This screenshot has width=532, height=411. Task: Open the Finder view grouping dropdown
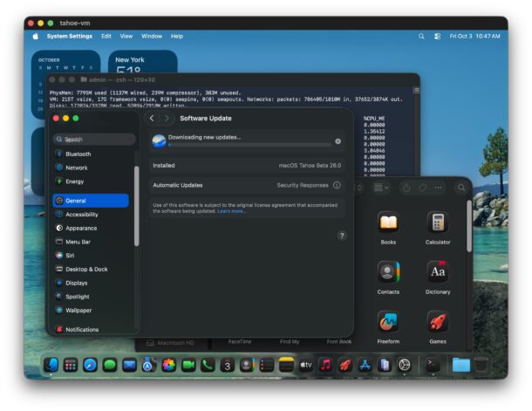381,188
